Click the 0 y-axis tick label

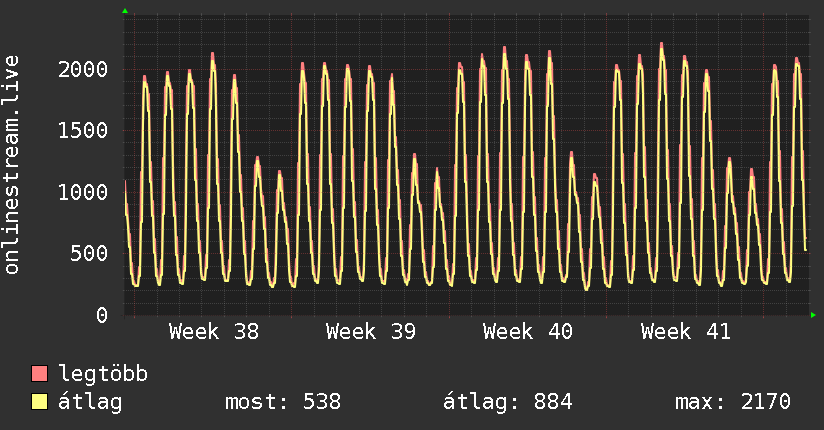[102, 315]
